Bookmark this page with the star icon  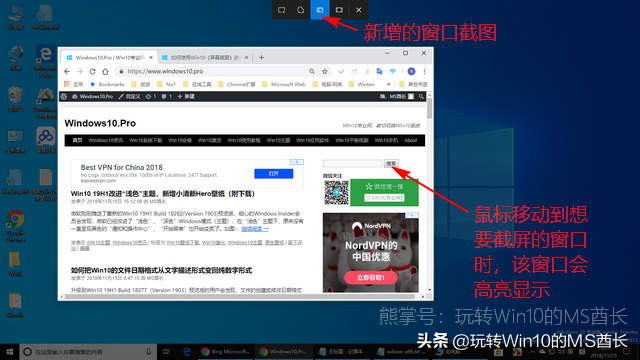324,71
